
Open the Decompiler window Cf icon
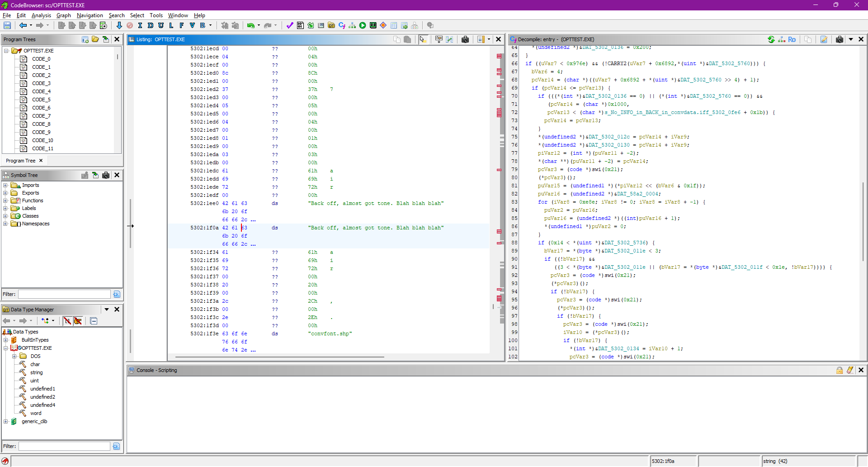pos(342,25)
